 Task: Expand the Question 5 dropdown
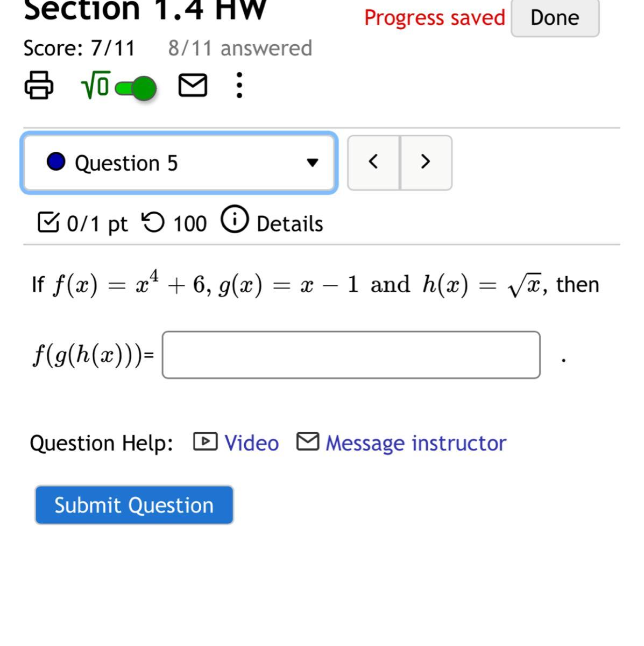click(179, 163)
